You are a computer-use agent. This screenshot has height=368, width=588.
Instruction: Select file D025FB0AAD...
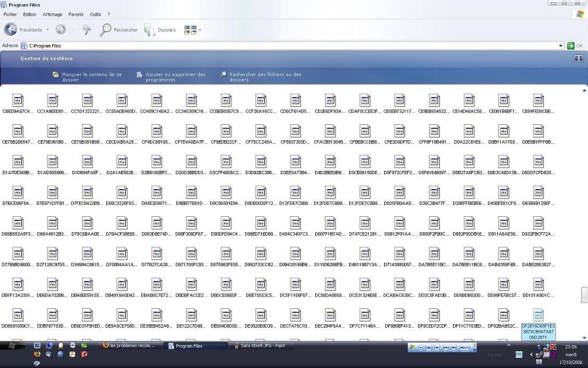tap(400, 196)
